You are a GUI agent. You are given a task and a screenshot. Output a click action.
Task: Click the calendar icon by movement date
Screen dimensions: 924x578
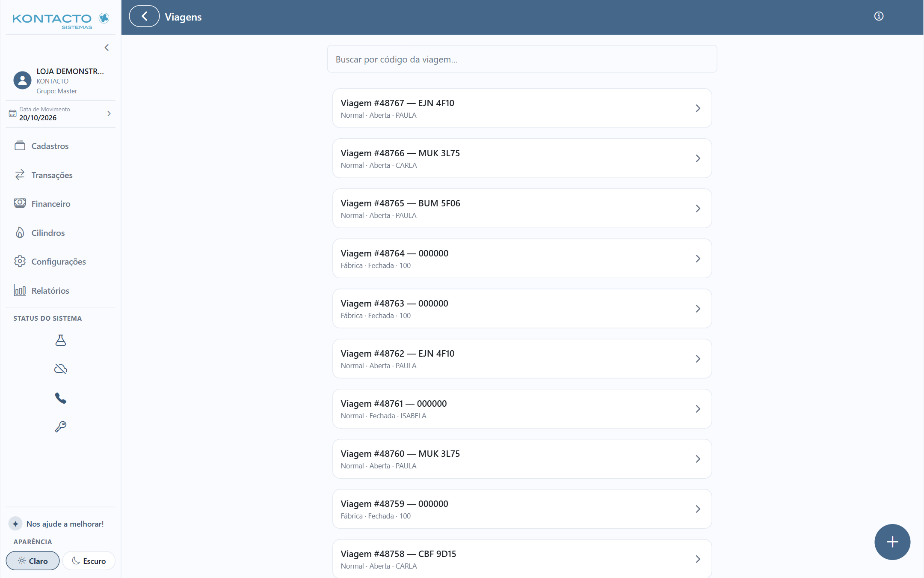(x=12, y=114)
